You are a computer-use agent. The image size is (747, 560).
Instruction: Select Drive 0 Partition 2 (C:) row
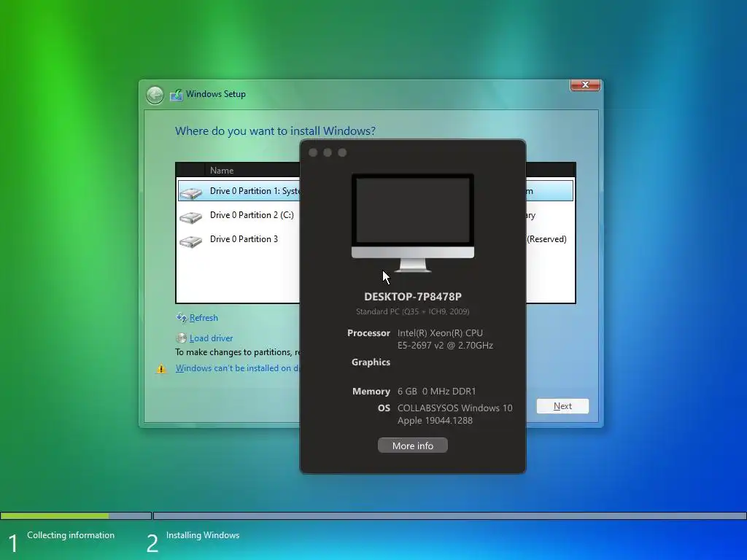[x=376, y=215]
